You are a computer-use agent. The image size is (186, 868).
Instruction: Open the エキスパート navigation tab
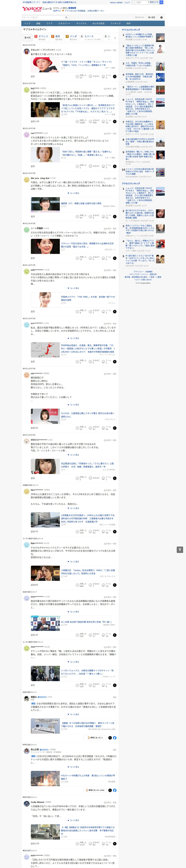point(64,24)
